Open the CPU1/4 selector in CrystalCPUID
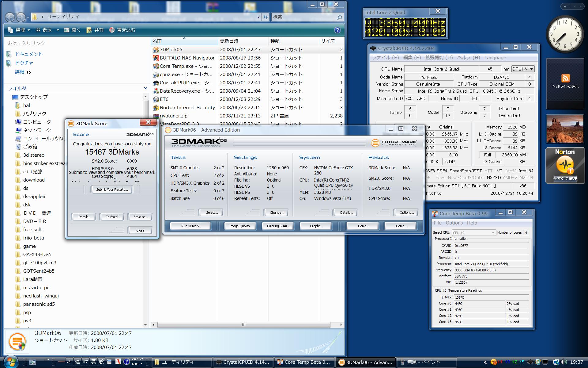The width and height of the screenshot is (588, 368). (523, 69)
